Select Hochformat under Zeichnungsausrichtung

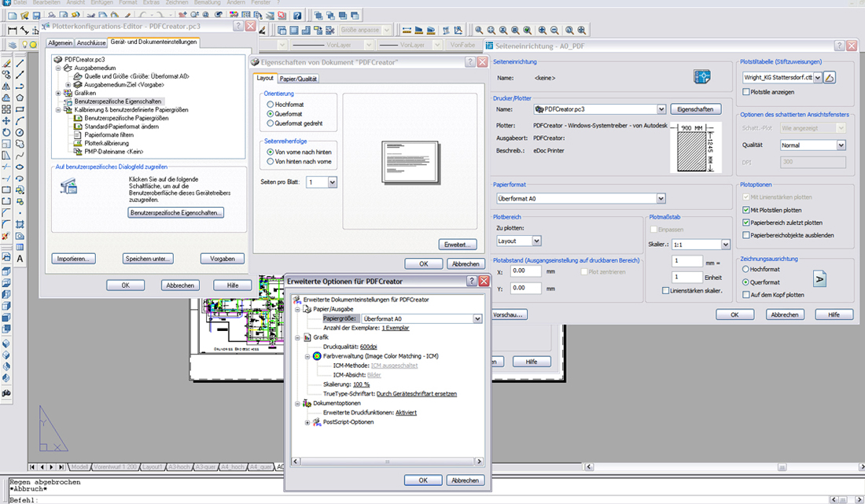coord(745,270)
